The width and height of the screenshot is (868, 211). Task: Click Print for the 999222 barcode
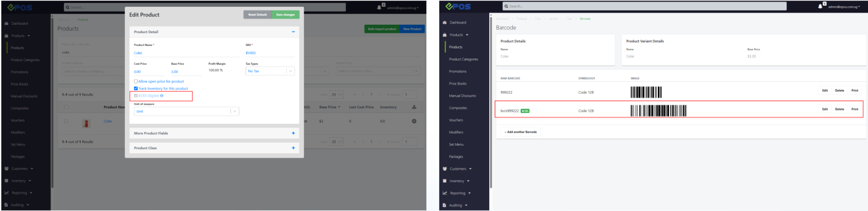855,90
